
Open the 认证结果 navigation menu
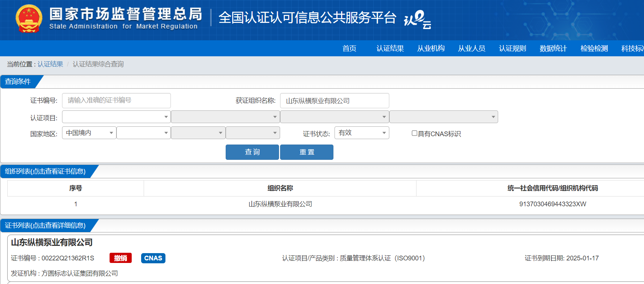[x=390, y=48]
